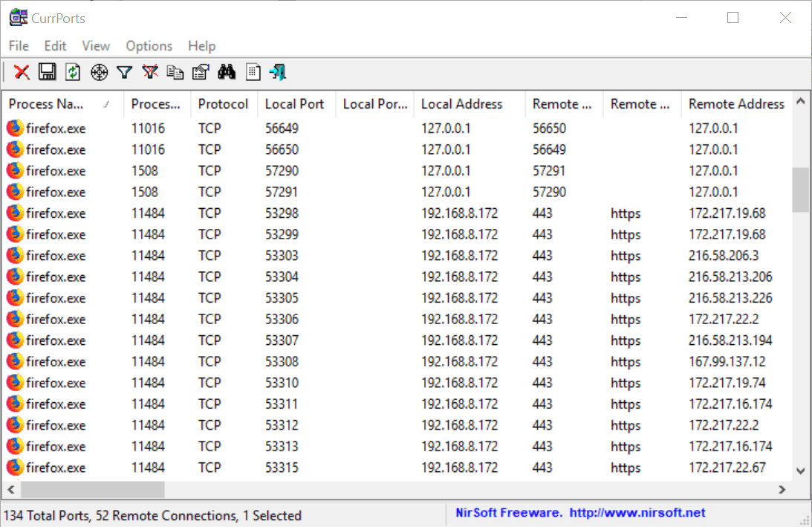The image size is (812, 527).
Task: Click the Firefox icon in the 56649 local port row
Action: 15,128
